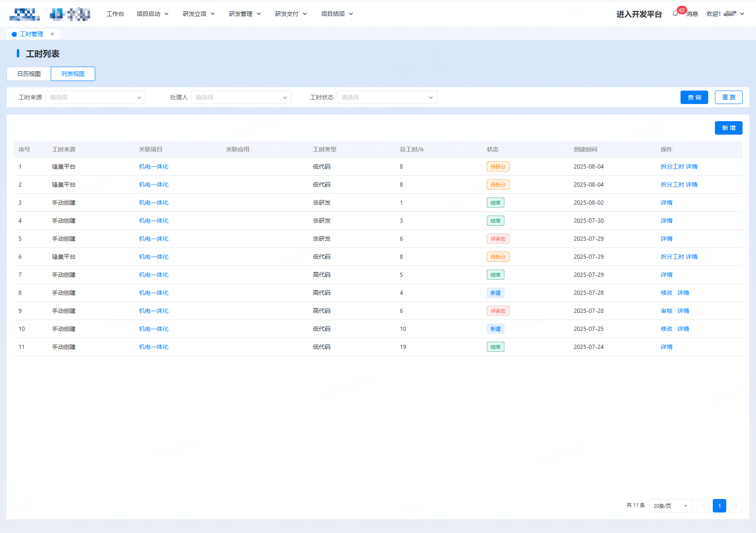Open the 处理人 dropdown
This screenshot has width=756, height=533.
coord(242,97)
